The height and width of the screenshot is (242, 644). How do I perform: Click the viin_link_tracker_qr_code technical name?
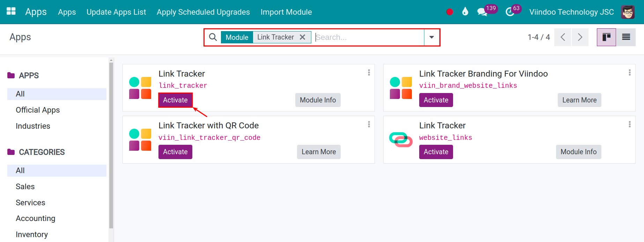209,137
